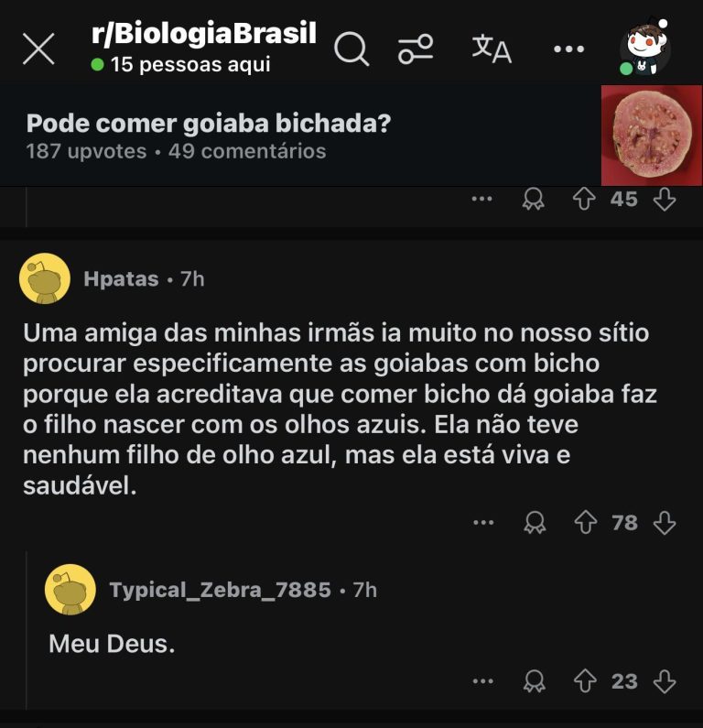Award the "Meu Deus." reply
The image size is (703, 728).
point(534,681)
